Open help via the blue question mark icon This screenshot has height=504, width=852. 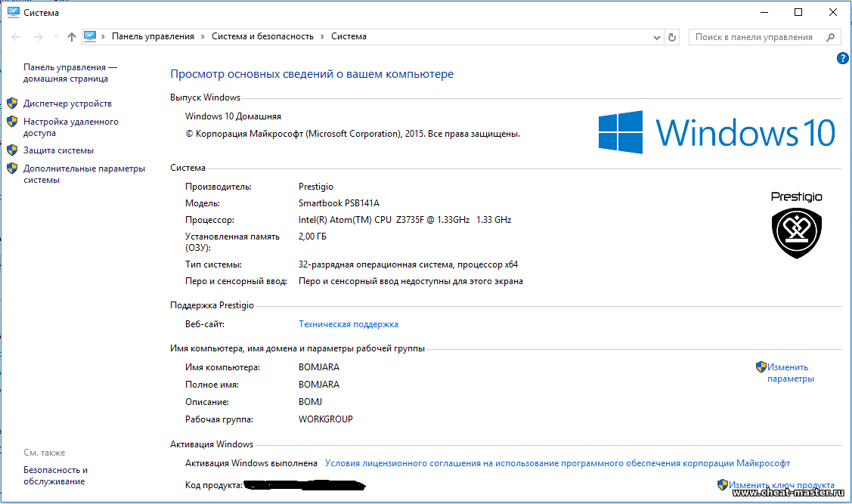click(x=843, y=58)
